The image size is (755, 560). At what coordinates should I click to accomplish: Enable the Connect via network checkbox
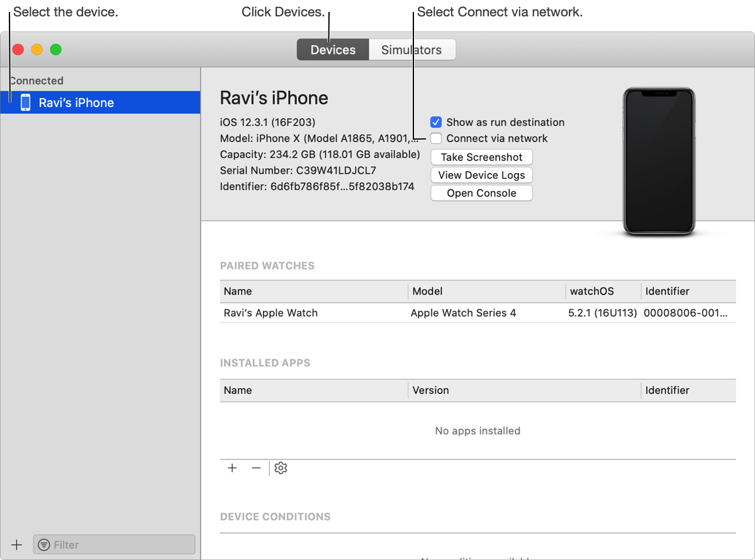pos(436,138)
